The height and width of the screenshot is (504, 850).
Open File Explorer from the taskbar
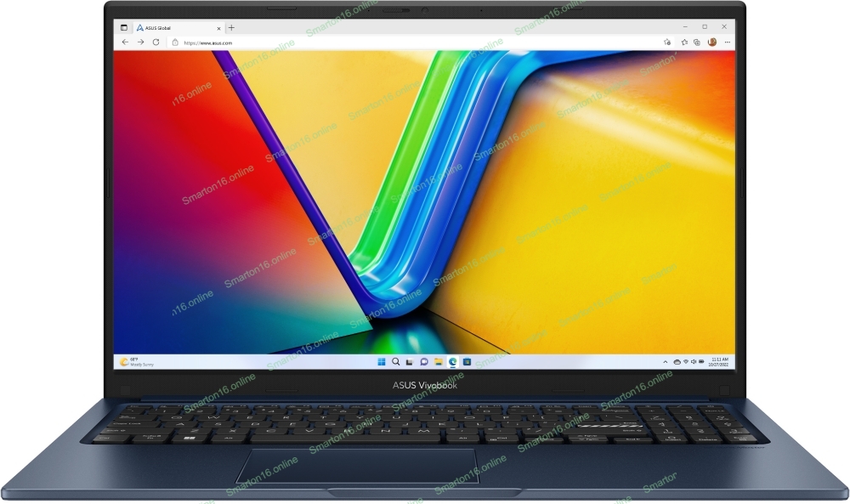tap(439, 361)
